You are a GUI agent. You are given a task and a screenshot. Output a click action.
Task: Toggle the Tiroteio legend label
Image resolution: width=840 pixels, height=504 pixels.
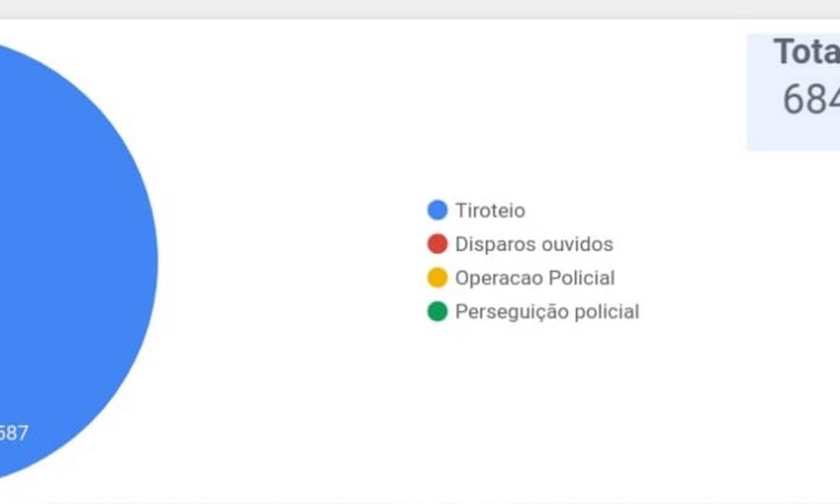pyautogui.click(x=490, y=210)
